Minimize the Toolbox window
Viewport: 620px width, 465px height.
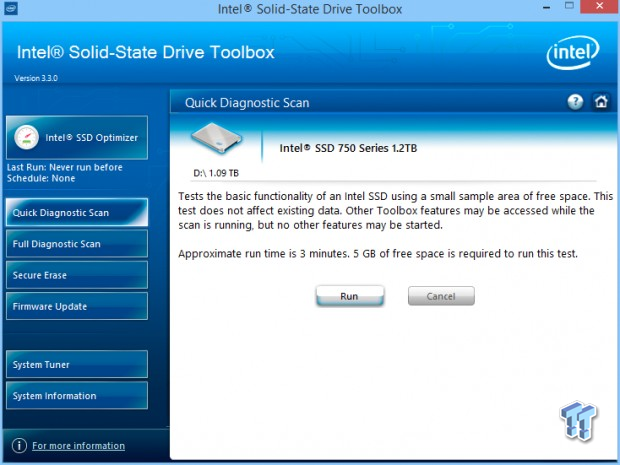point(546,7)
